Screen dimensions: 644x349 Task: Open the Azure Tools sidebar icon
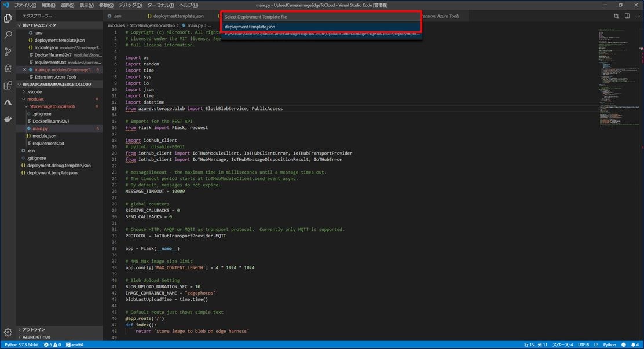[x=8, y=102]
